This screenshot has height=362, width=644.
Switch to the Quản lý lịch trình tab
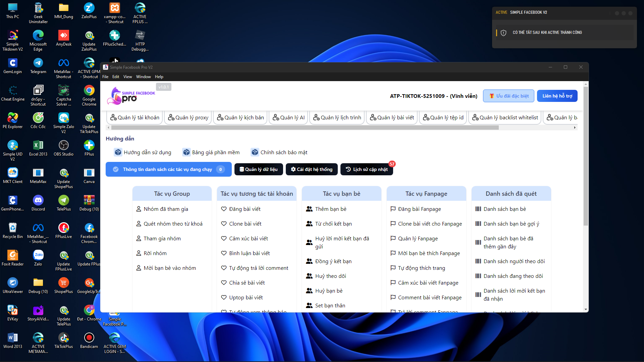point(337,118)
